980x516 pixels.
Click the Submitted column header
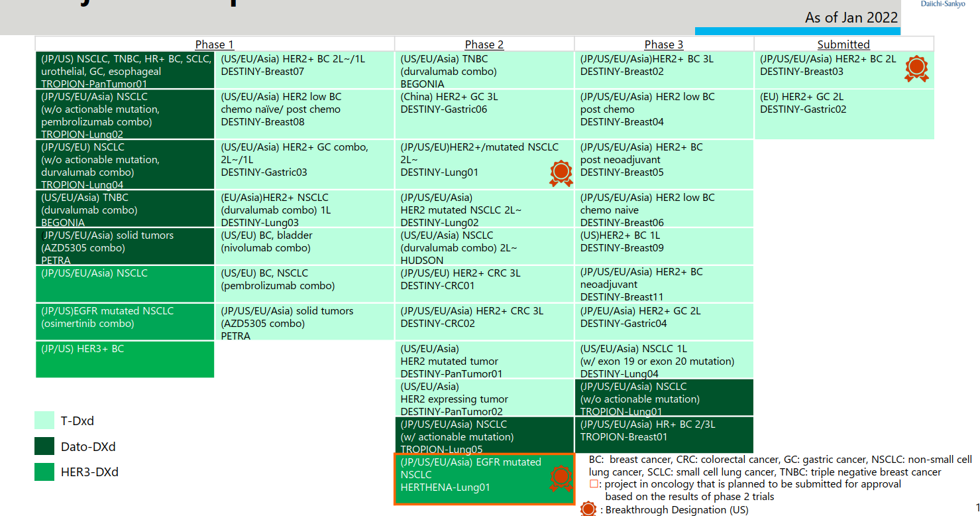click(843, 44)
